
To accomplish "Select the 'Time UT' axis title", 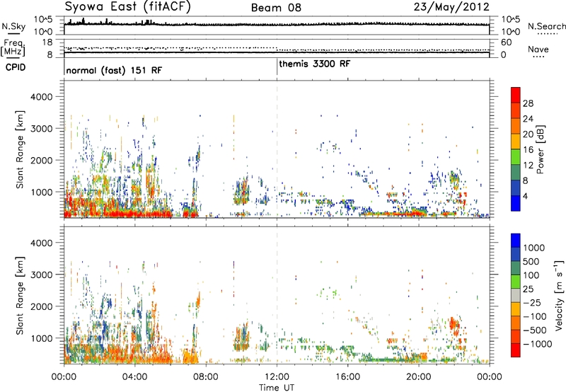I will 277,387.
